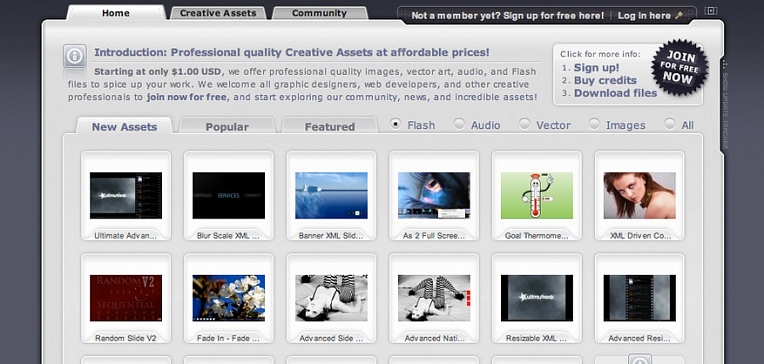
Task: Click the Log in here link
Action: (x=644, y=16)
